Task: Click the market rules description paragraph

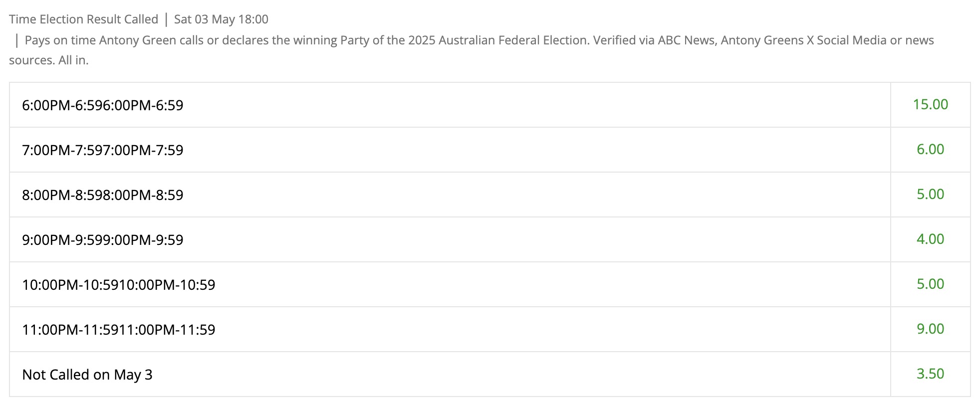Action: (472, 50)
